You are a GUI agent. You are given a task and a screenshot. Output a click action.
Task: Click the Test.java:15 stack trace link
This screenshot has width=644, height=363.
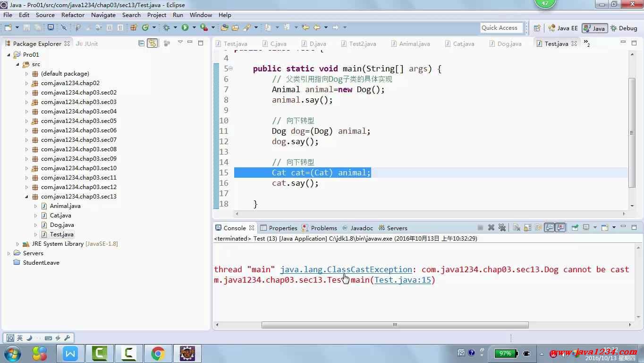(x=403, y=280)
